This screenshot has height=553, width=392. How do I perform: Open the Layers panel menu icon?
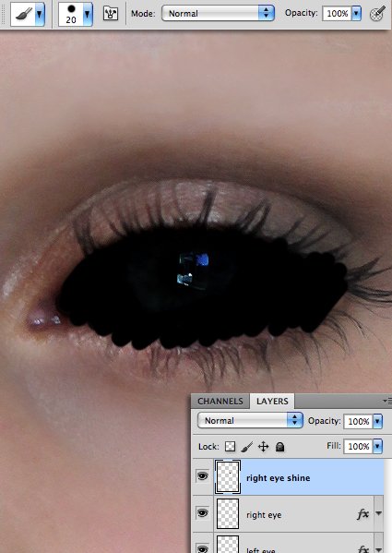(x=386, y=401)
